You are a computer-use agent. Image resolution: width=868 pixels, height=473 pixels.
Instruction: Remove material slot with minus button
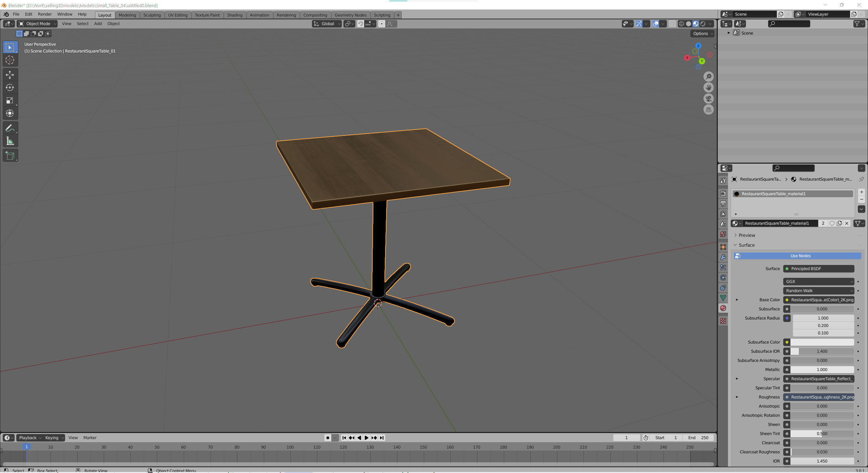(x=861, y=200)
